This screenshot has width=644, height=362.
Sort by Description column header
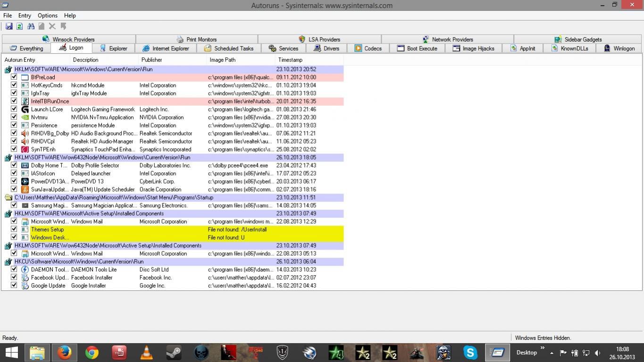[104, 60]
